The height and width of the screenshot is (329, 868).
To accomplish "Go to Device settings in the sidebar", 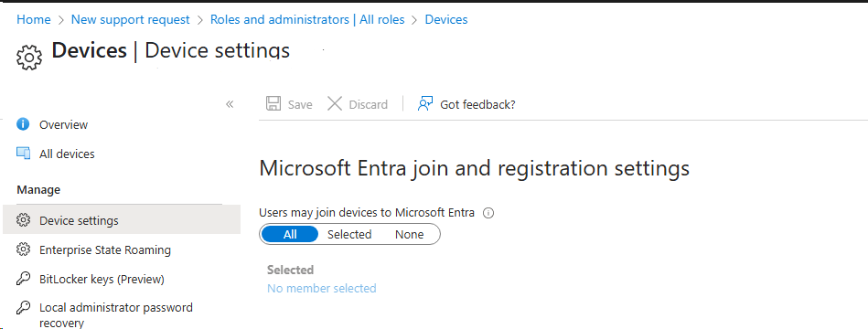I will pos(122,220).
